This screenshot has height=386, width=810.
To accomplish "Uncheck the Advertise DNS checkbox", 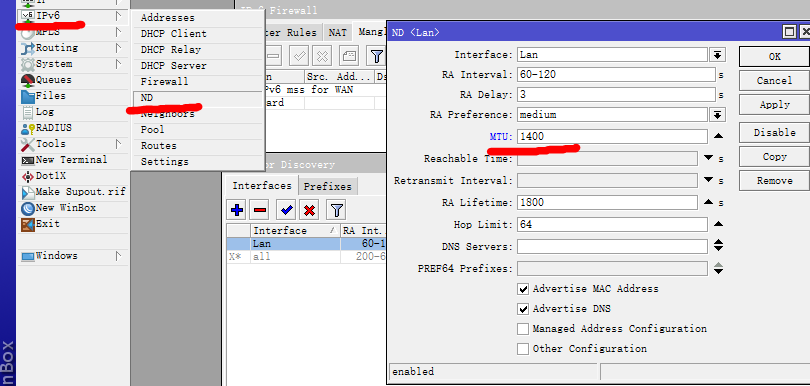I will (523, 309).
